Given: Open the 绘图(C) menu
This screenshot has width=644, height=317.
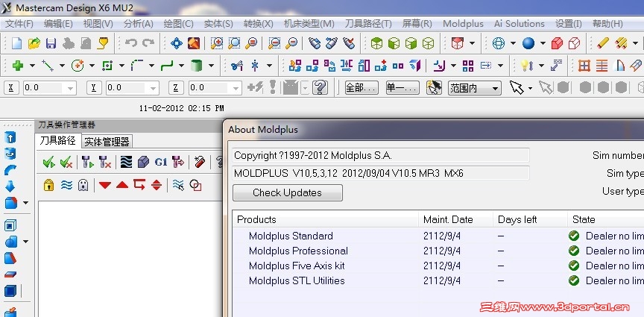Looking at the screenshot, I should click(178, 24).
